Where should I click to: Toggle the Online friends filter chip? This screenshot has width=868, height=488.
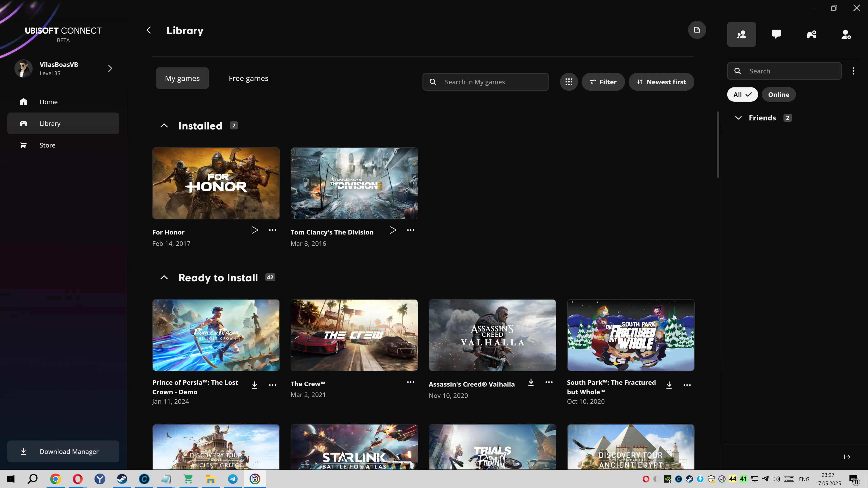point(778,95)
